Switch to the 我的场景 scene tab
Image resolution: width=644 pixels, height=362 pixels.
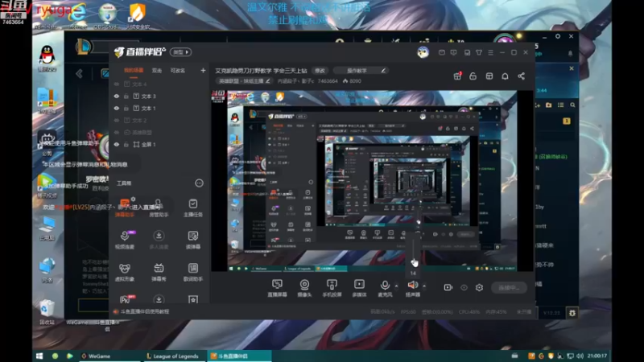134,71
